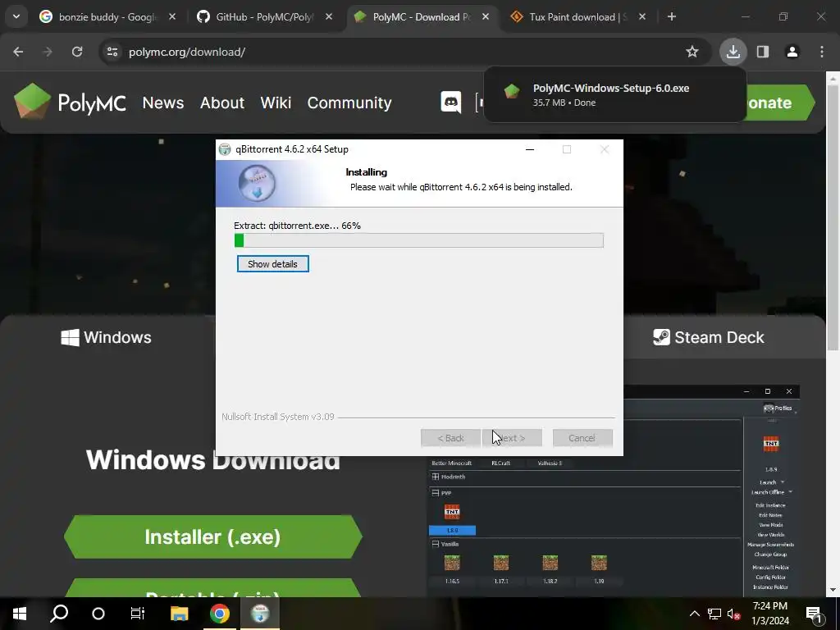Open Google Chrome from the taskbar
The image size is (840, 630).
220,613
